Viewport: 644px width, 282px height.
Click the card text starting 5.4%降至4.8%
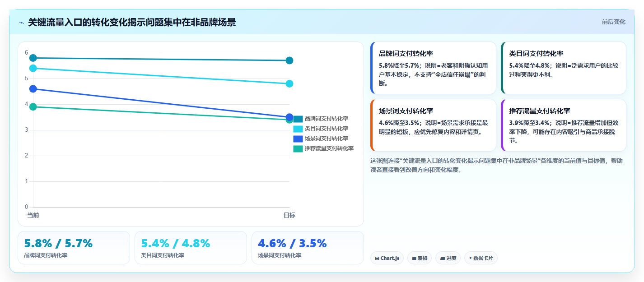[564, 70]
